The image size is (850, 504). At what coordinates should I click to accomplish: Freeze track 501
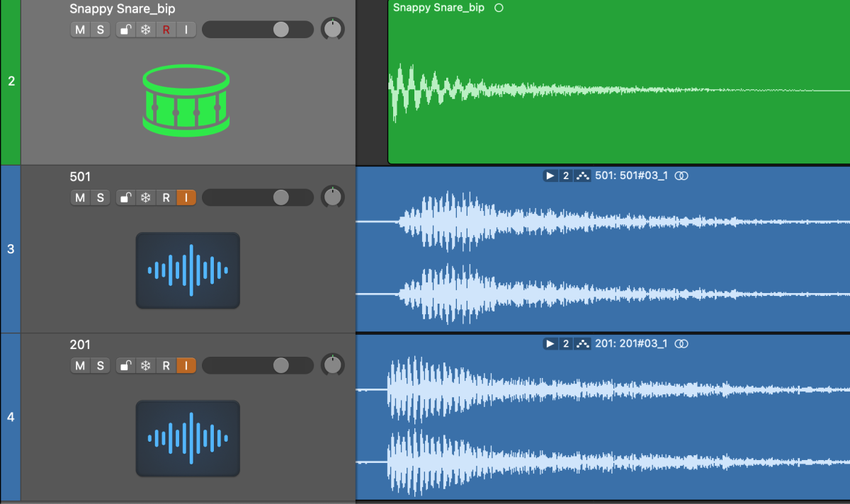point(145,197)
